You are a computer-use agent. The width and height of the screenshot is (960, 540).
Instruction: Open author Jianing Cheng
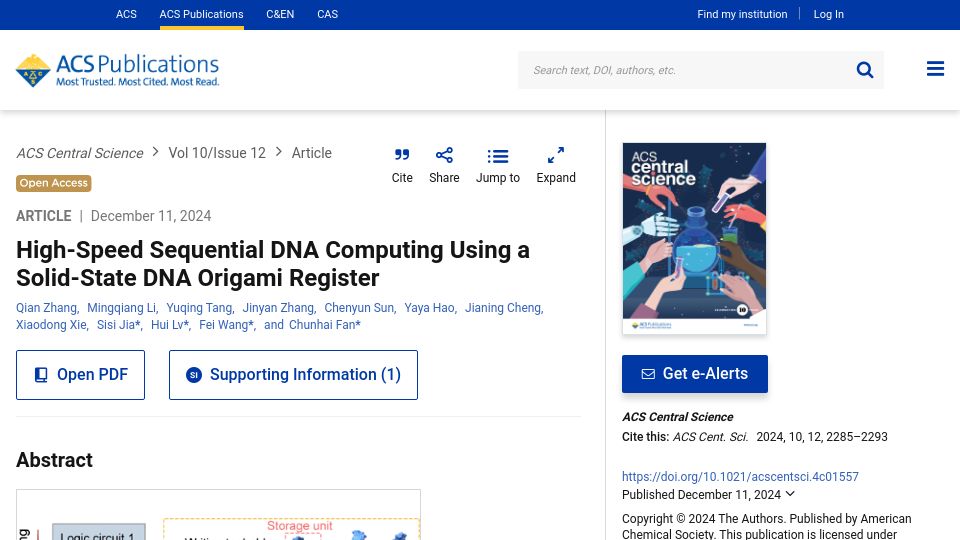503,308
